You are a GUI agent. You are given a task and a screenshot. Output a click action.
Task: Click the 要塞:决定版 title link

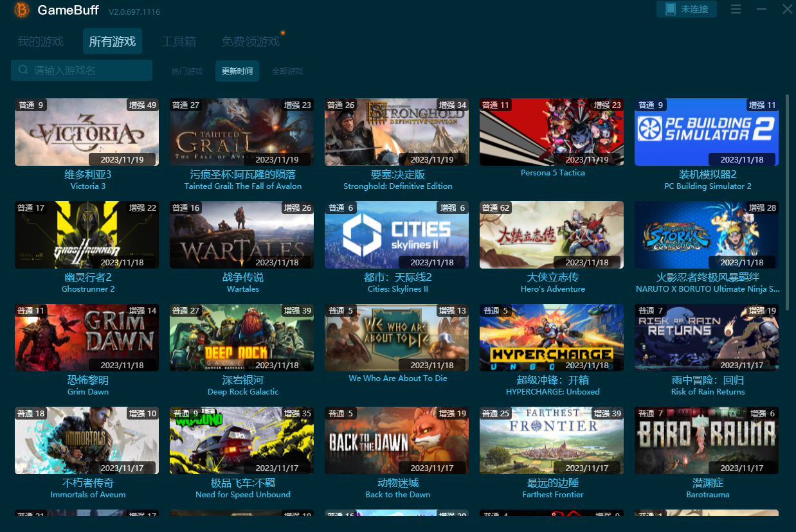coord(398,174)
